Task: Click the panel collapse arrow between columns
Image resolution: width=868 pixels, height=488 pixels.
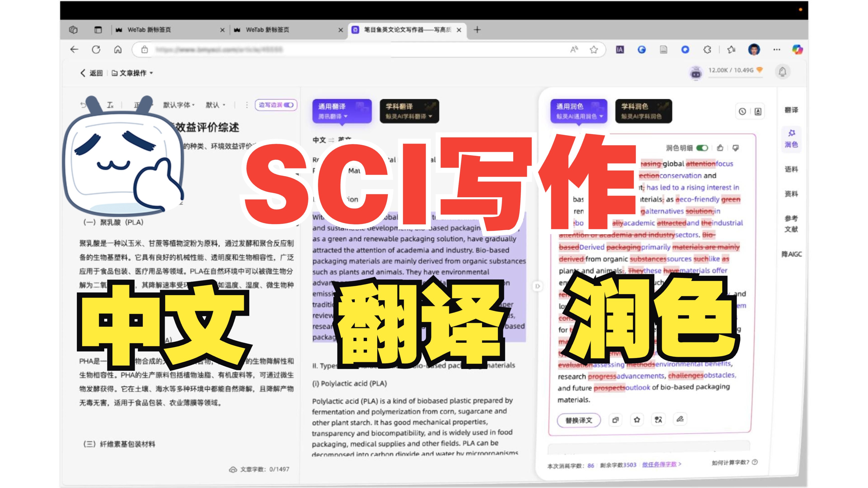Action: coord(538,286)
